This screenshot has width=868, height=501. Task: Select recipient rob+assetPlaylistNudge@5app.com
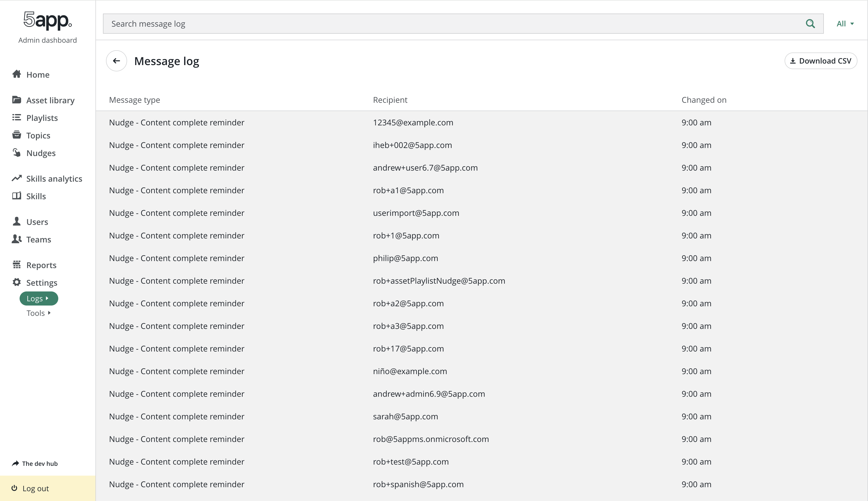(x=439, y=281)
